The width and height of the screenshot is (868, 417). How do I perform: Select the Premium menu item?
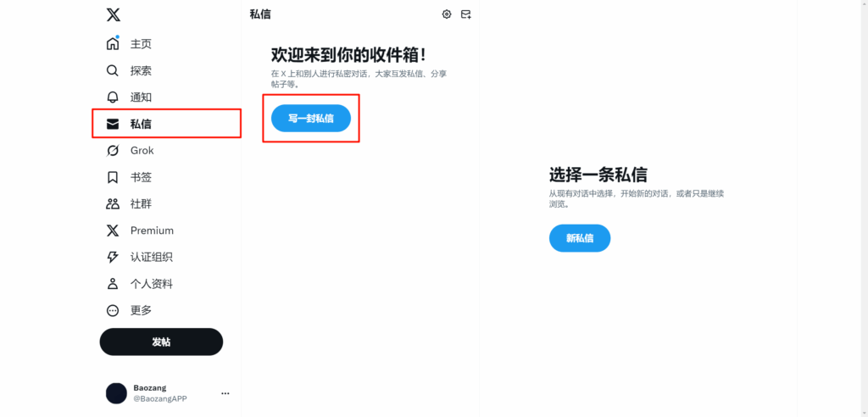tap(140, 231)
